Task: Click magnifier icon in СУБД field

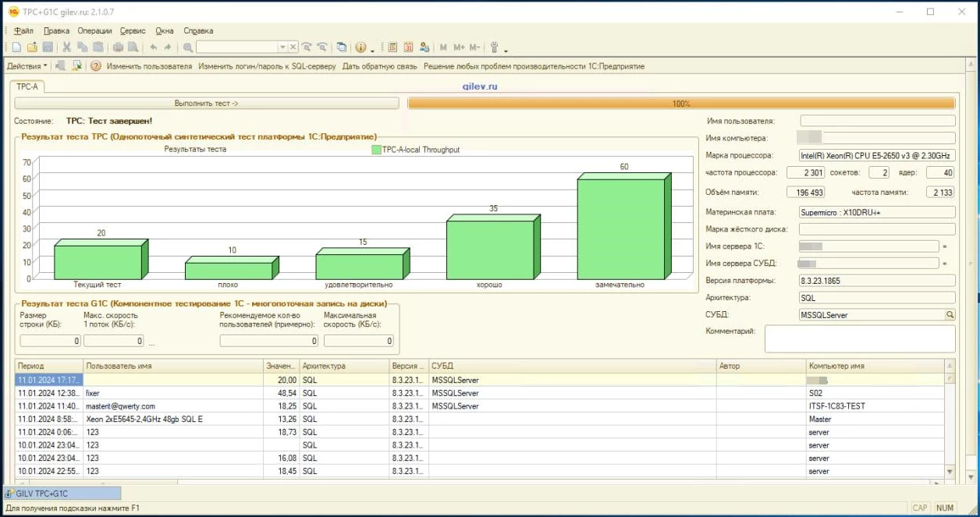Action: 950,315
